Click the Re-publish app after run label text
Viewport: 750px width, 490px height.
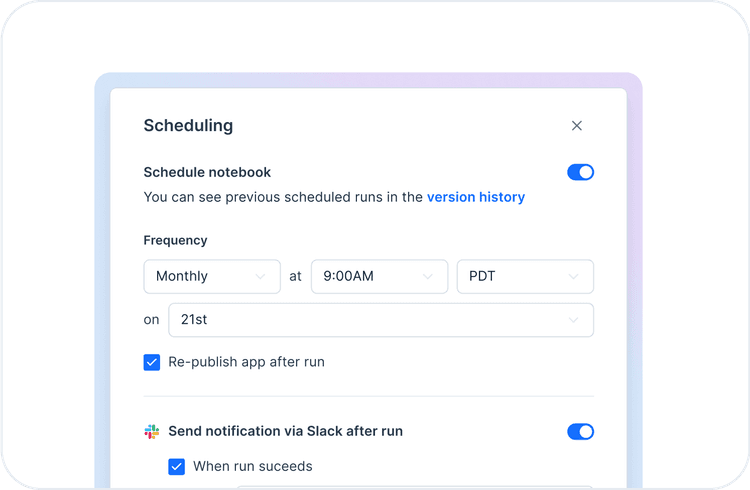[246, 362]
